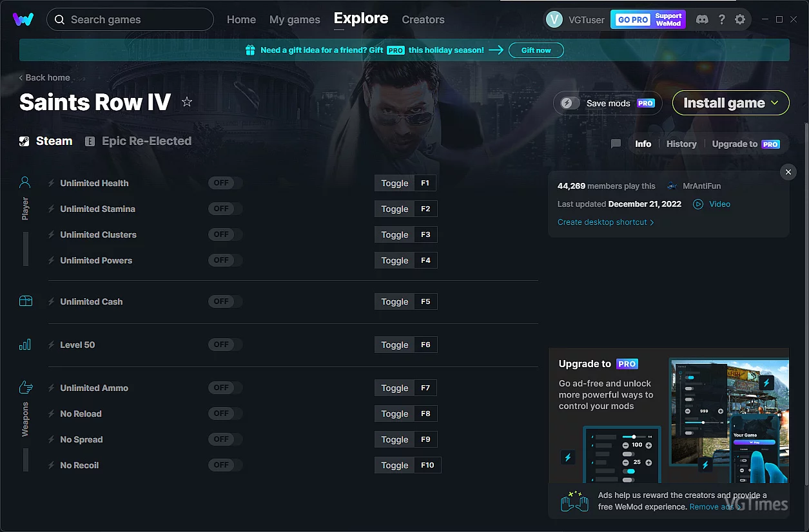Turn on Unlimited Cash switch
The height and width of the screenshot is (532, 809).
tap(225, 301)
